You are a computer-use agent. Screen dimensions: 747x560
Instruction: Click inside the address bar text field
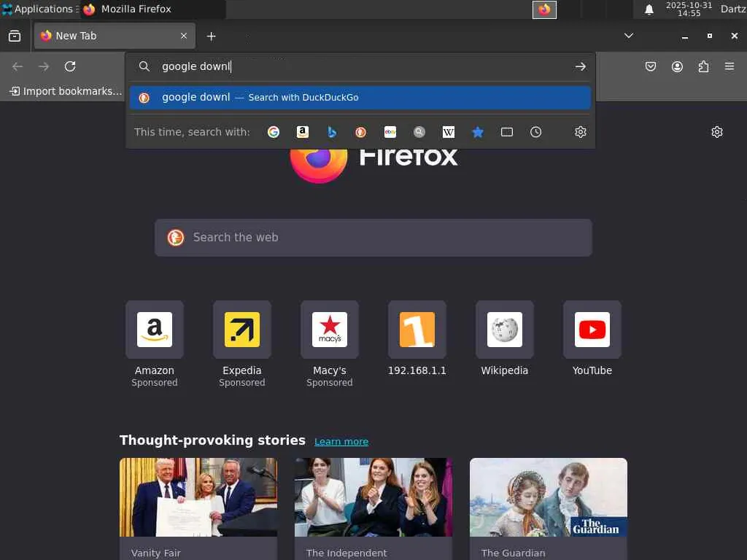[x=362, y=66]
